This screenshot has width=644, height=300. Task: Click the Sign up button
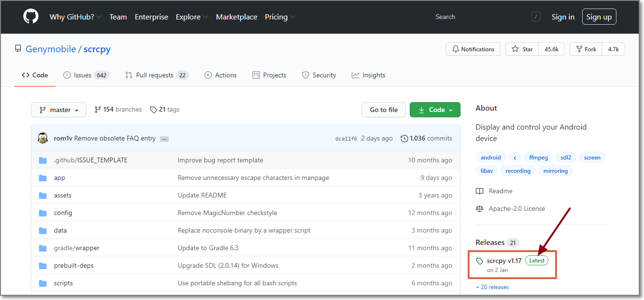pyautogui.click(x=599, y=17)
